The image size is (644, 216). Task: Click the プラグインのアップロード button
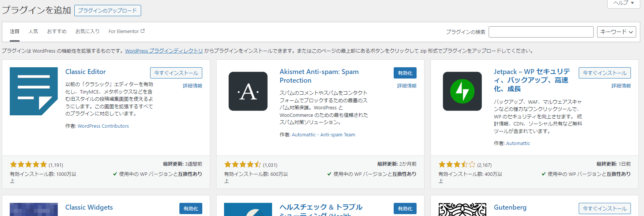click(x=108, y=11)
